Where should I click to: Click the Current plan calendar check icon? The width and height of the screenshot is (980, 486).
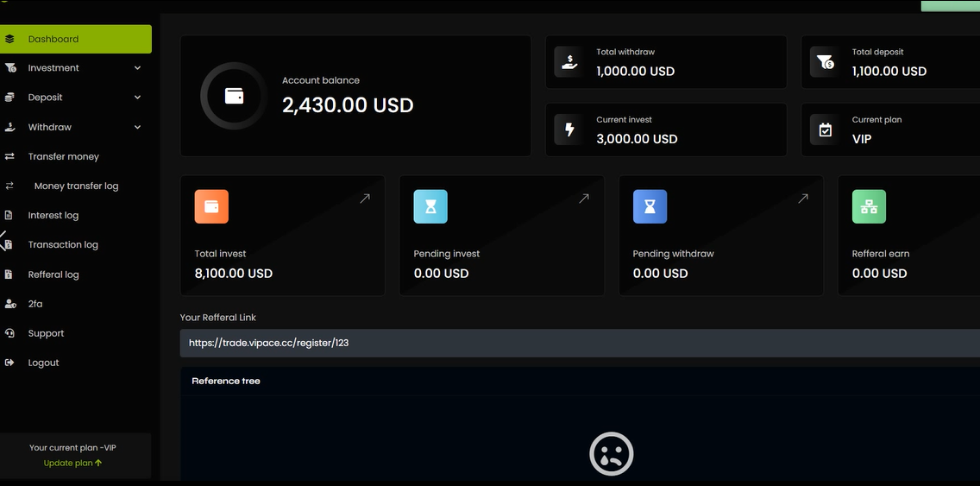pyautogui.click(x=825, y=130)
